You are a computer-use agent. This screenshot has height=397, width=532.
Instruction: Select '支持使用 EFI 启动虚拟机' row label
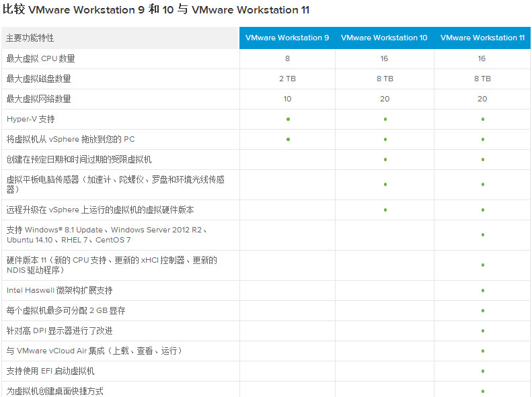50,371
